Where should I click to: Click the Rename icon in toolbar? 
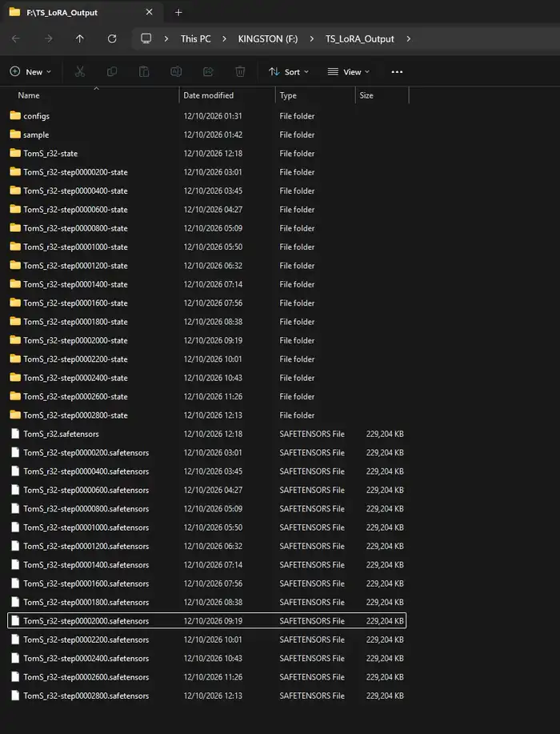176,71
